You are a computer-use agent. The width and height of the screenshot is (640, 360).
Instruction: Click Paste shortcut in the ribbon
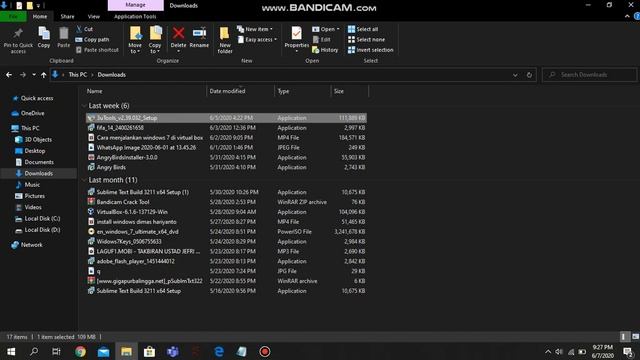pyautogui.click(x=97, y=50)
